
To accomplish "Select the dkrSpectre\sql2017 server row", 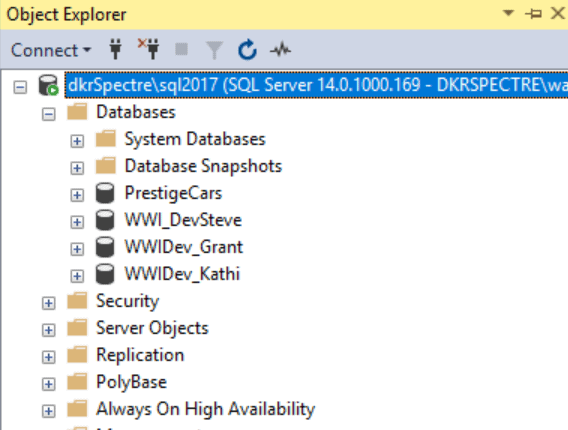I will click(x=316, y=85).
